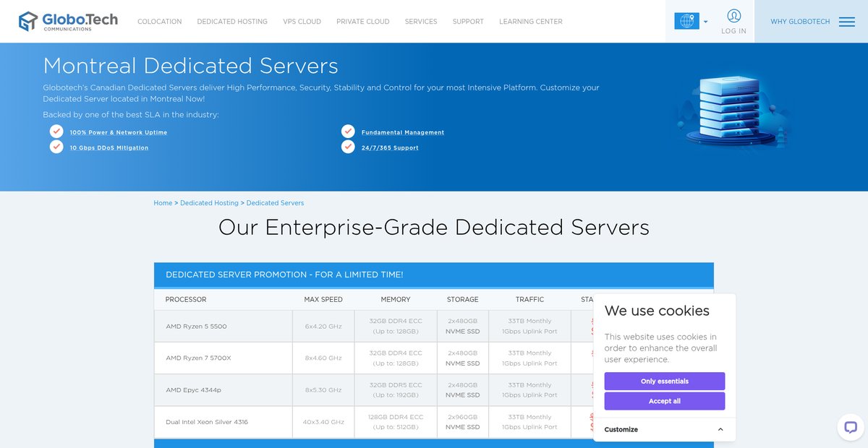
Task: Click the 6x4.20 GHz speed cell
Action: click(323, 327)
